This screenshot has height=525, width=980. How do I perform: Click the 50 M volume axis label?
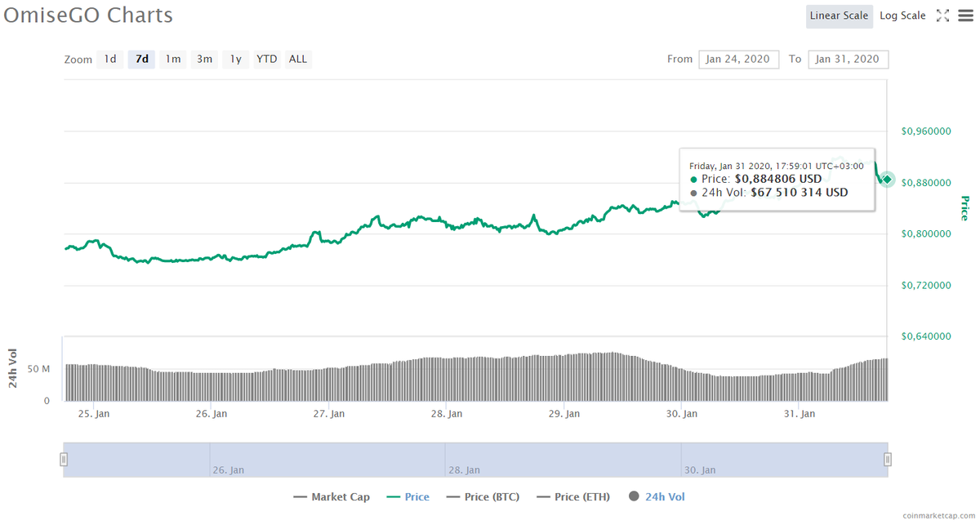pos(38,369)
